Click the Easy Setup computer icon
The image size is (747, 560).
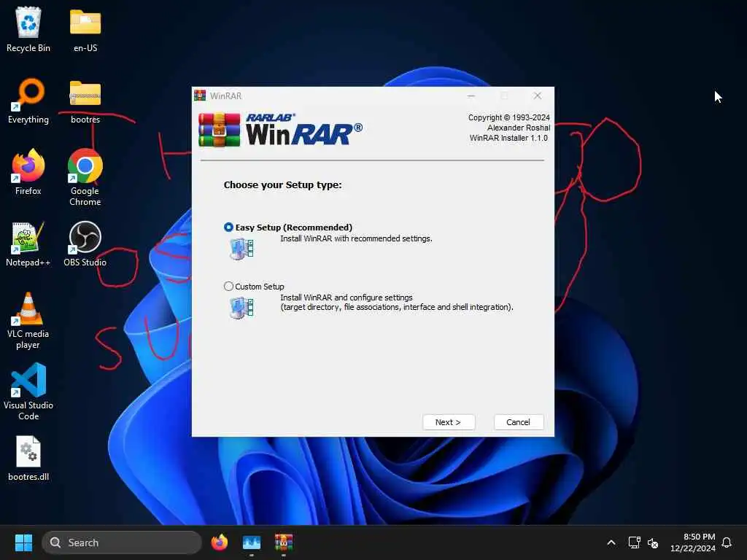coord(241,249)
